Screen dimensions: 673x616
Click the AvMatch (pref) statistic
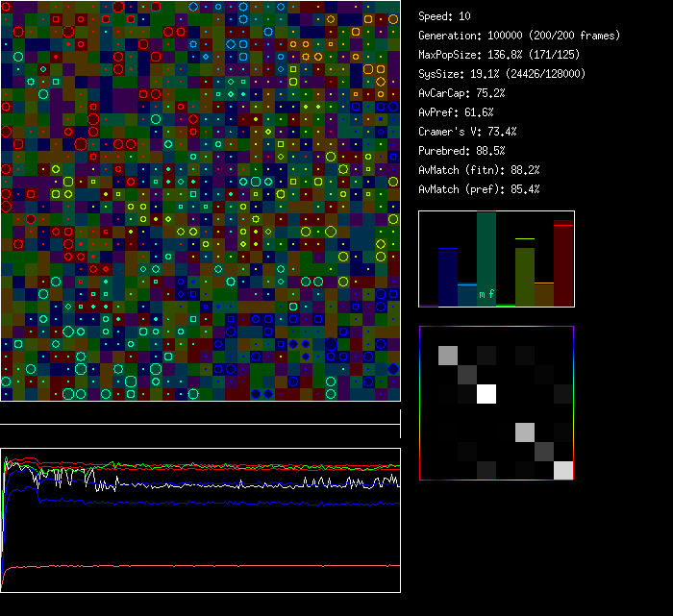[x=479, y=189]
